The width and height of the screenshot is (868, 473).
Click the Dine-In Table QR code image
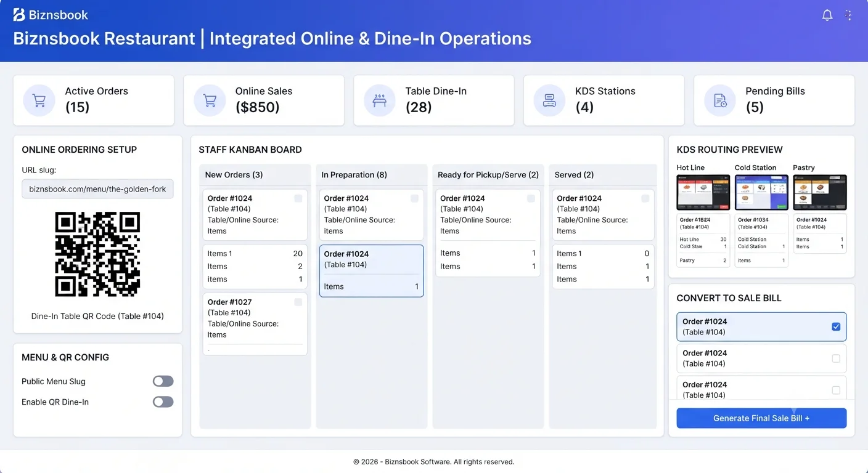(x=97, y=254)
